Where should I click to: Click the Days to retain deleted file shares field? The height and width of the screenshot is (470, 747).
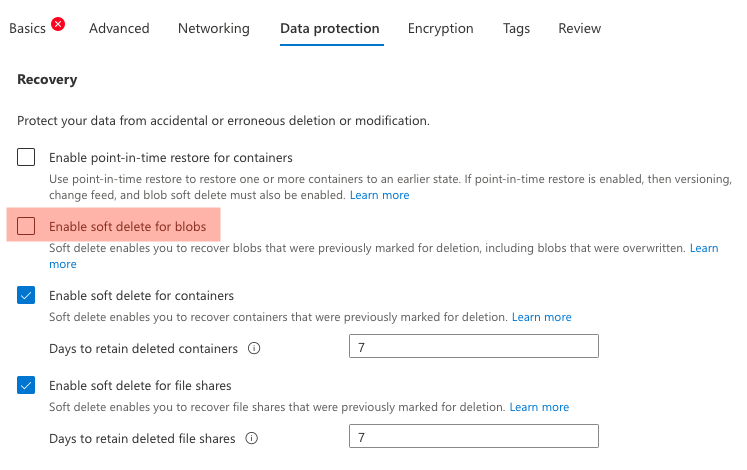474,436
